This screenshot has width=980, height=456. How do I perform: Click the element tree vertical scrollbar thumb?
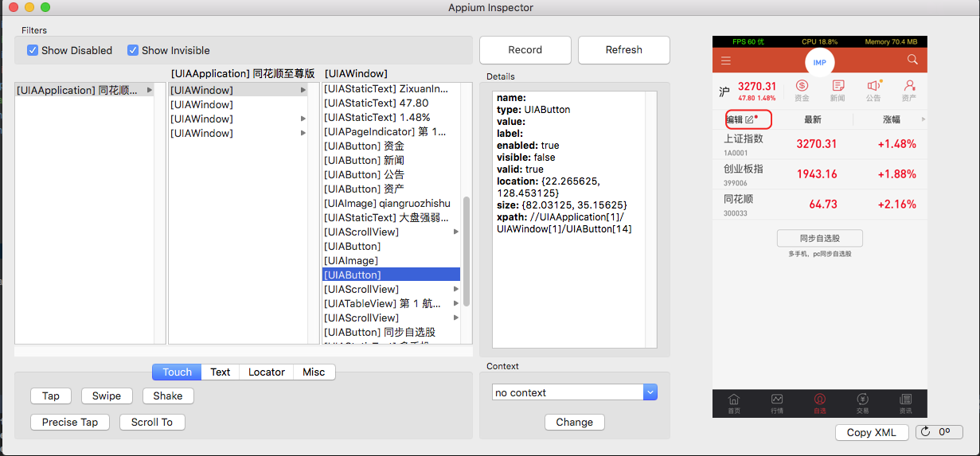pyautogui.click(x=467, y=251)
